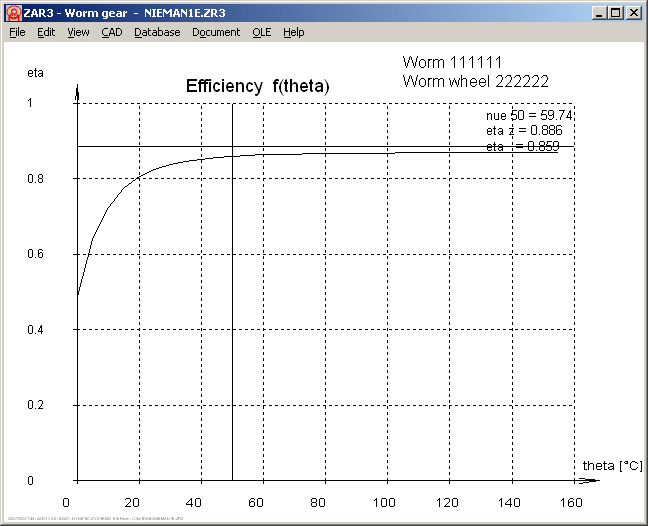Close the ZAR3 Worm gear window
The height and width of the screenshot is (526, 648).
(x=634, y=13)
